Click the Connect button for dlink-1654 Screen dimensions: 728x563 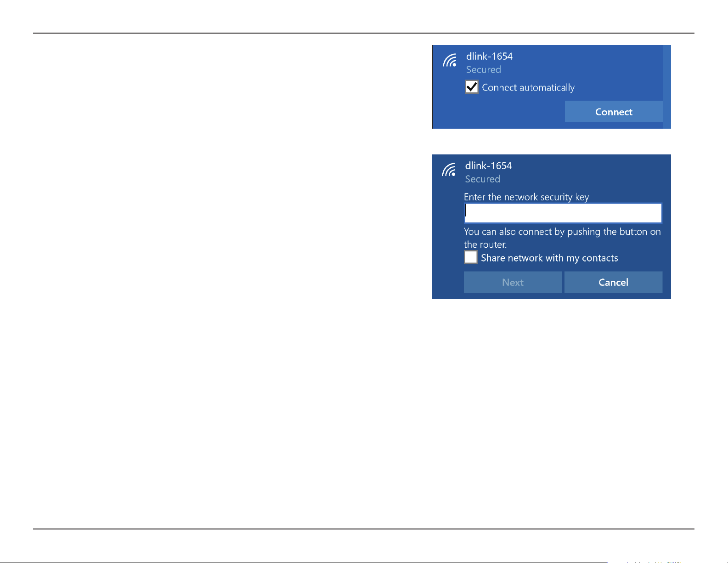pos(614,112)
